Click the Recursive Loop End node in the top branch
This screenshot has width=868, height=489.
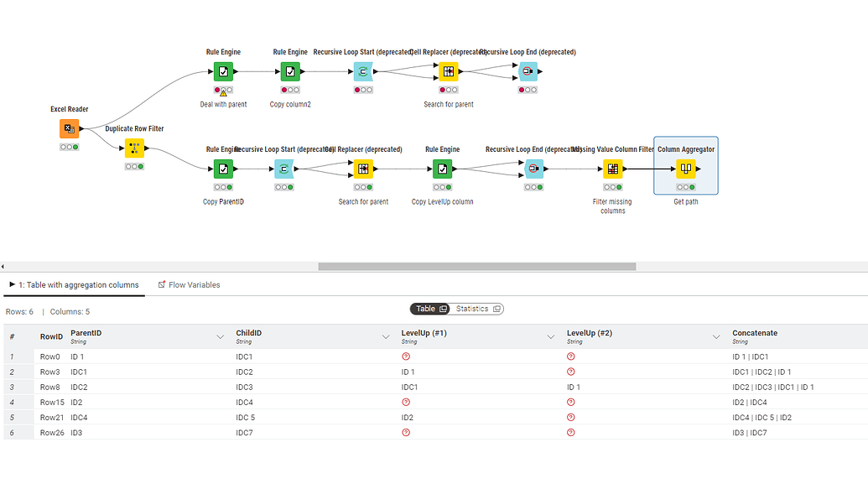click(528, 71)
